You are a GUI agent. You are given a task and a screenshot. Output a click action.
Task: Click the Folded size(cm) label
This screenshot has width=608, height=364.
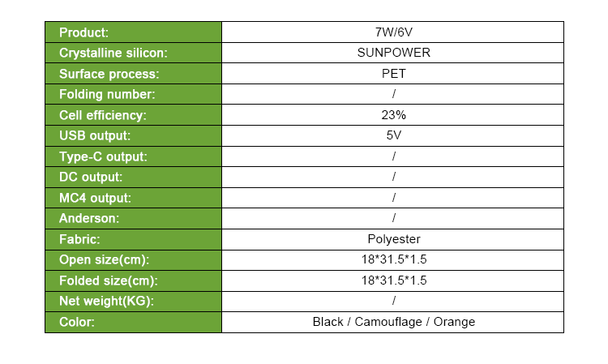pyautogui.click(x=109, y=280)
